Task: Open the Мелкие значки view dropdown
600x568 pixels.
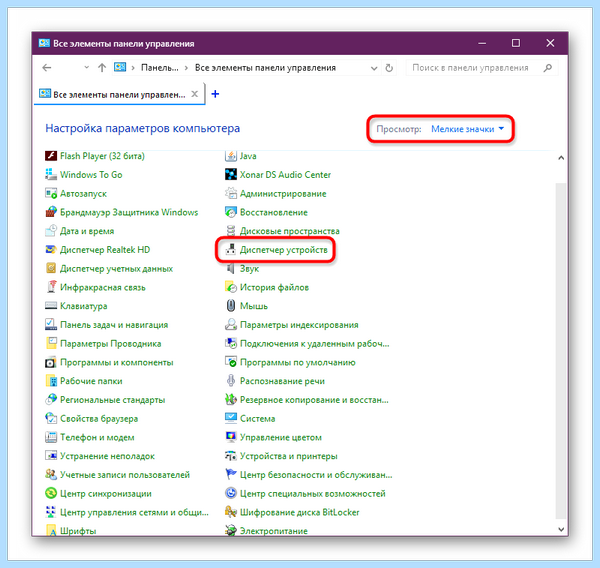Action: [x=468, y=129]
